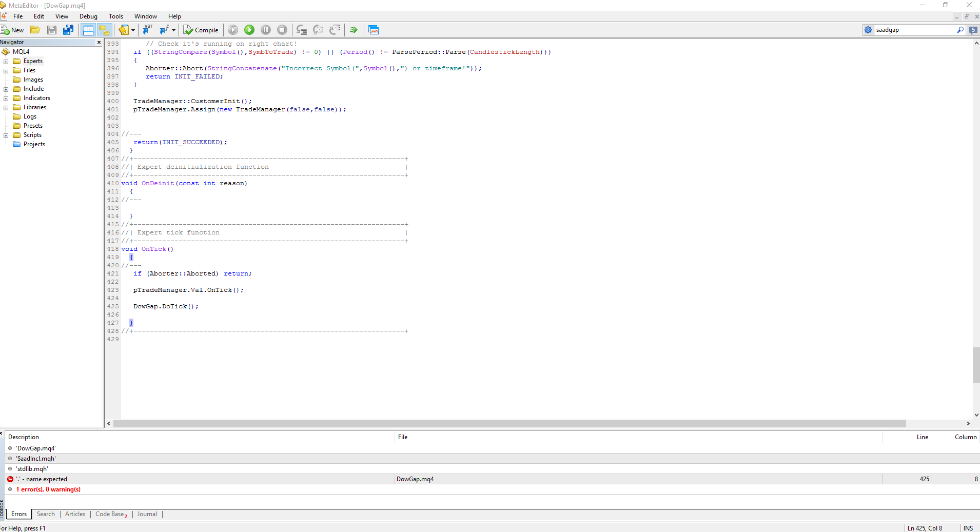
Task: Start debugging with the green play icon
Action: 249,30
